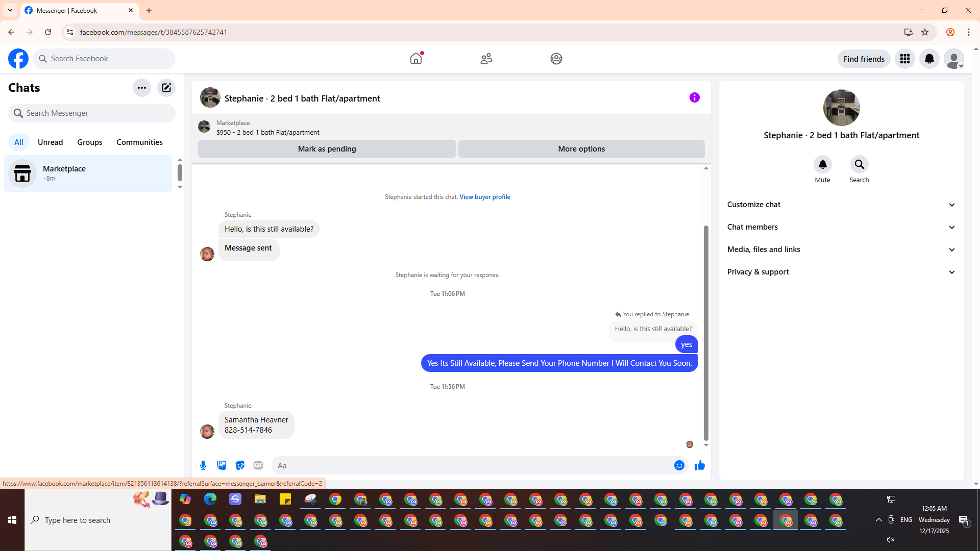Viewport: 980px width, 551px height.
Task: Click Stephanie's phone number message bubble
Action: (x=256, y=425)
